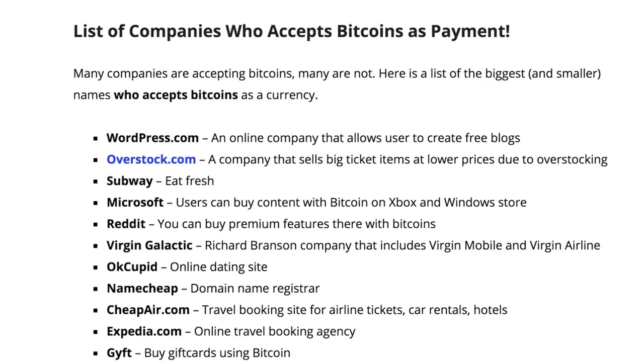This screenshot has height=362, width=644.
Task: Click the WordPress.com list entry
Action: pyautogui.click(x=152, y=138)
